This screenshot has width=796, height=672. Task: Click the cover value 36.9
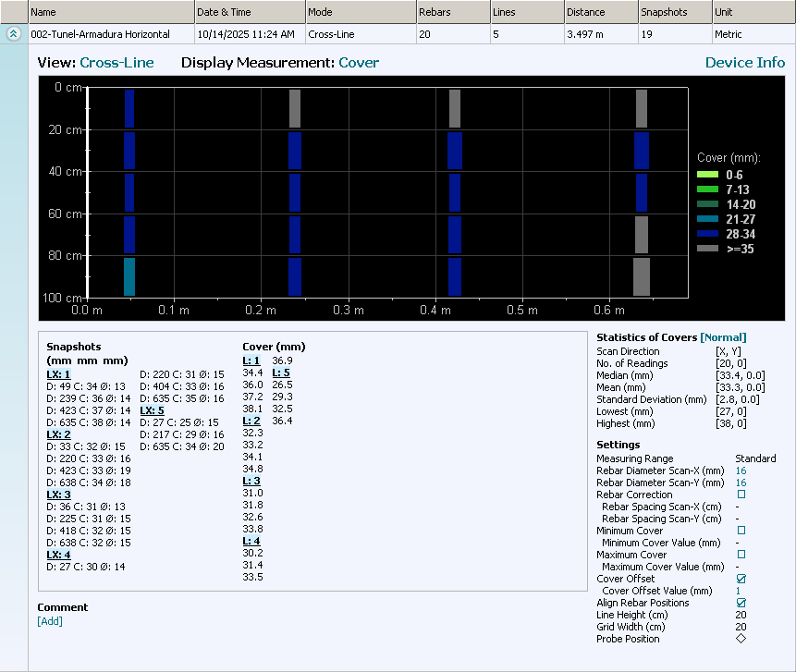[282, 360]
